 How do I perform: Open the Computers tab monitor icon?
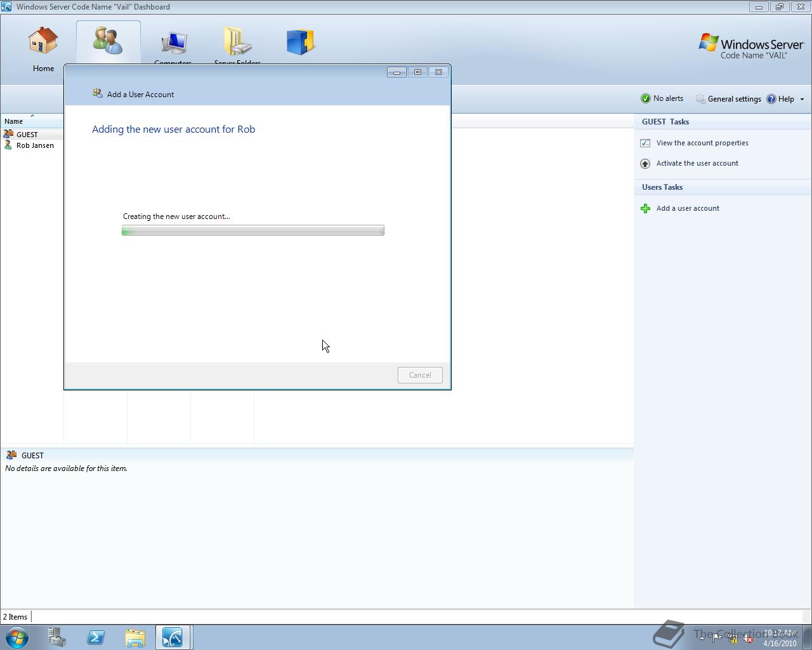coord(173,43)
